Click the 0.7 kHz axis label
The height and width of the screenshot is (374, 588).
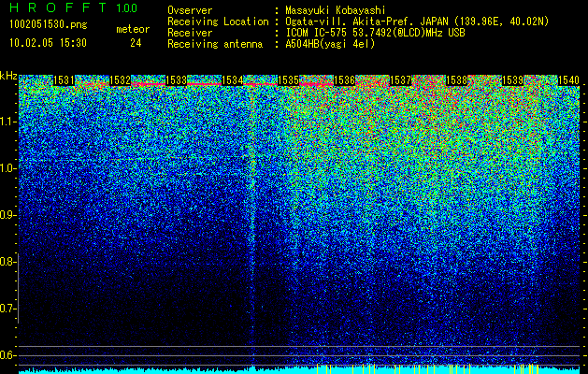[x=8, y=309]
